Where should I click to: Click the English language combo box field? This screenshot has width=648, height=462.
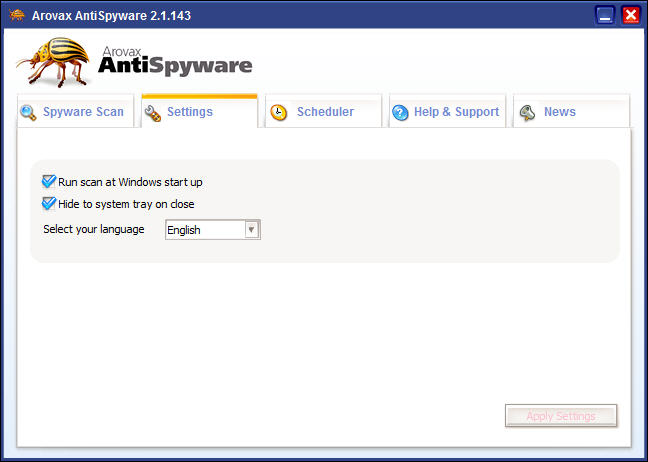pos(213,230)
